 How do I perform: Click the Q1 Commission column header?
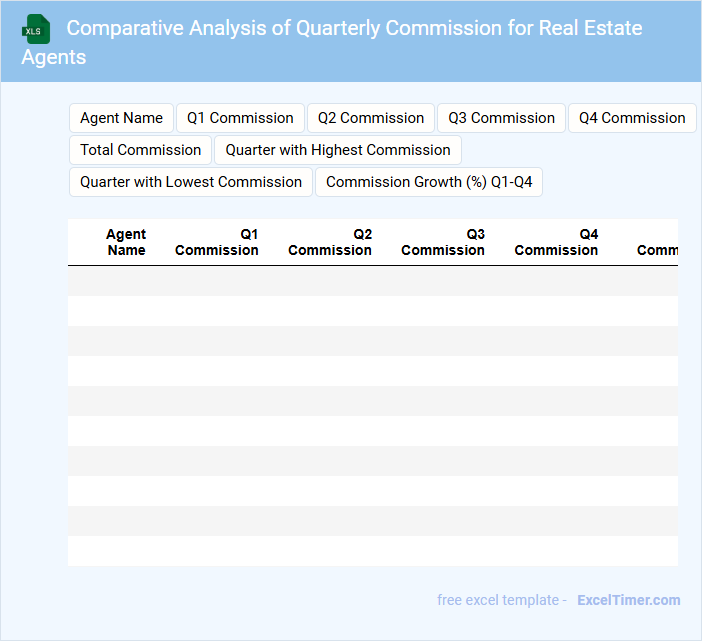[x=217, y=242]
